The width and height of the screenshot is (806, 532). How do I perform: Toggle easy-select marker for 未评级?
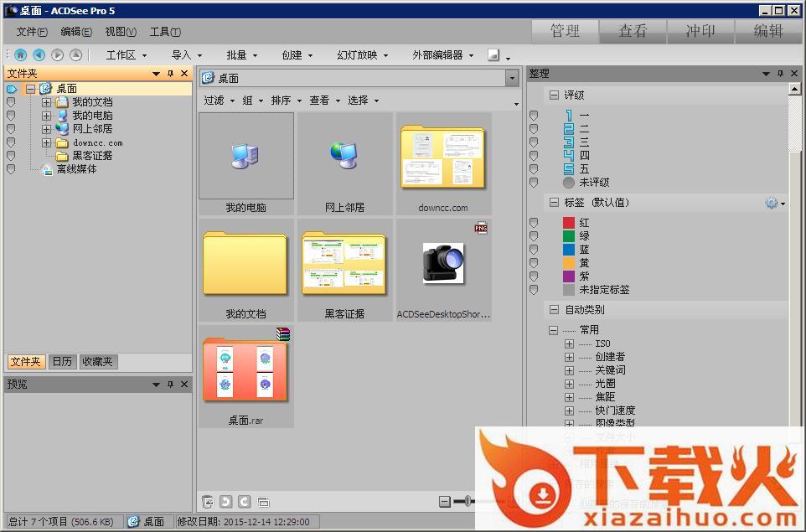(534, 182)
